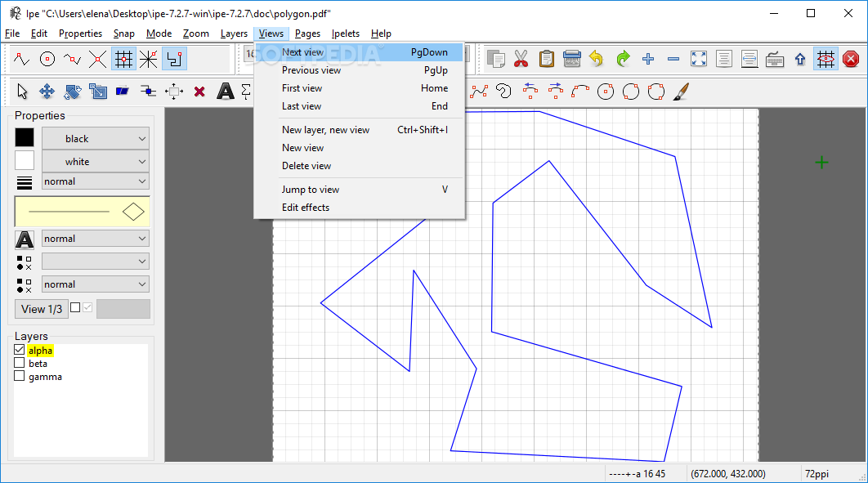Viewport: 868px width, 483px height.
Task: Click the keyboard icon
Action: pyautogui.click(x=775, y=59)
